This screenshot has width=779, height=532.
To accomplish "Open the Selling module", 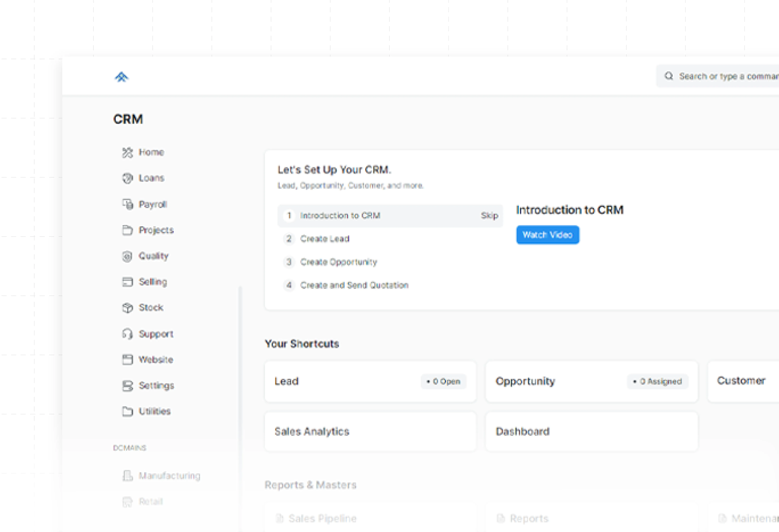I will (153, 282).
